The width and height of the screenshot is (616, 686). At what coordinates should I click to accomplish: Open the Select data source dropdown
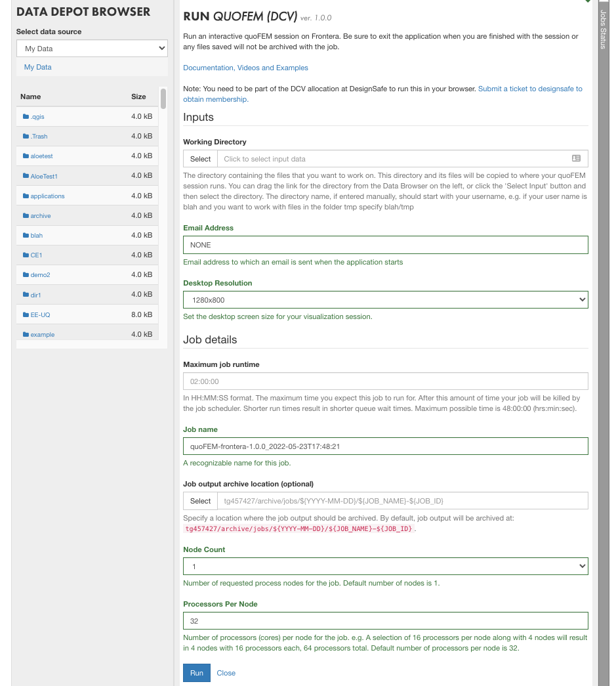pyautogui.click(x=92, y=49)
